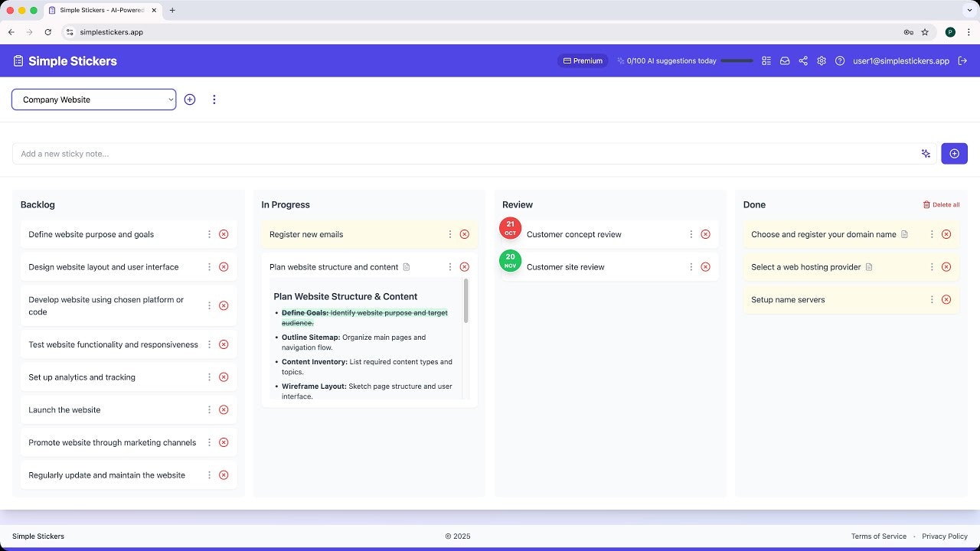Bookmark page with the star icon

925,32
